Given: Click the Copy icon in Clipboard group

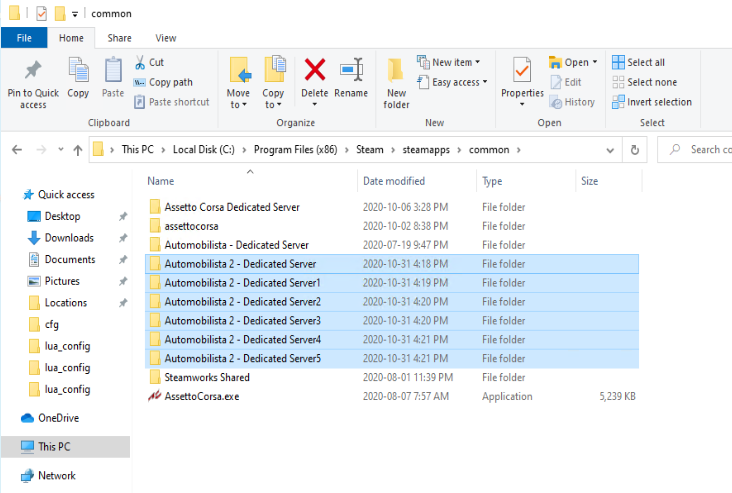Looking at the screenshot, I should pos(78,72).
